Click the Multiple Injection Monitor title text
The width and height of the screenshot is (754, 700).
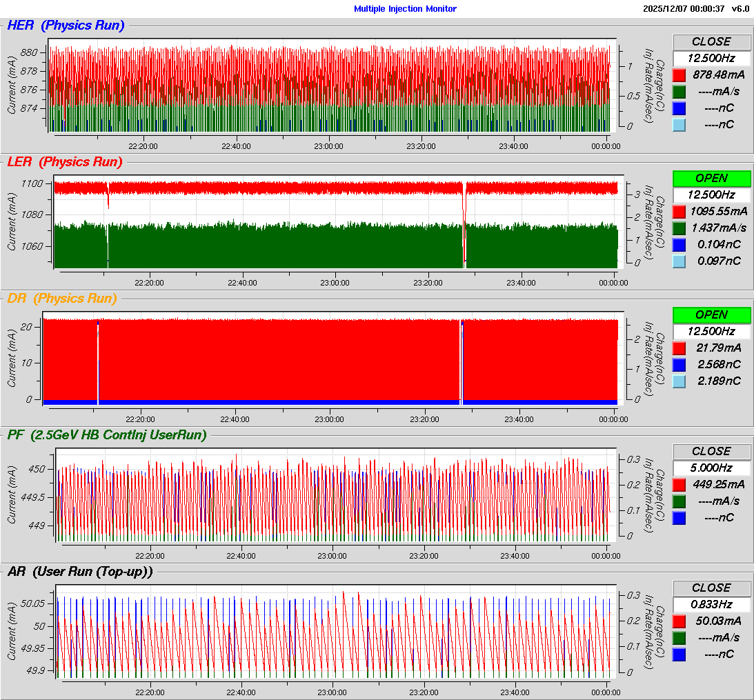pyautogui.click(x=405, y=9)
